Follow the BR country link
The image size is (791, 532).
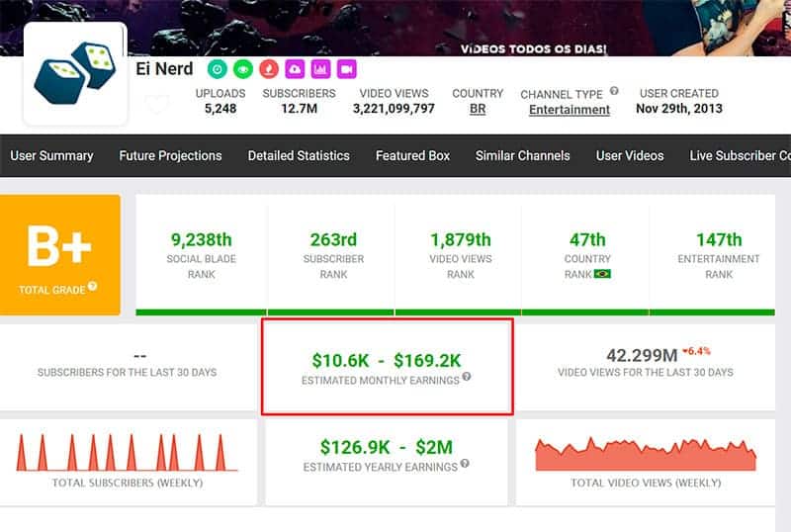point(478,109)
